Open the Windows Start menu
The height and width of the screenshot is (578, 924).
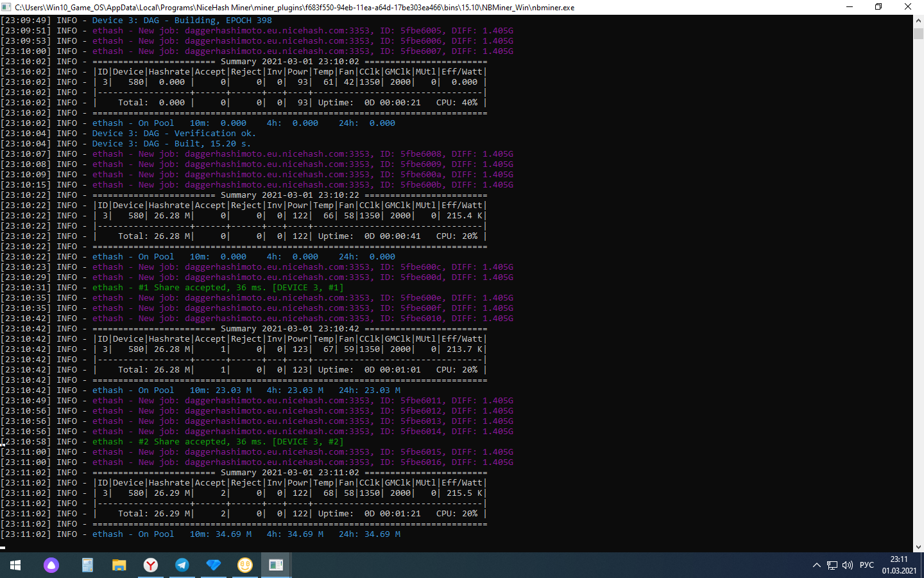[x=15, y=565]
